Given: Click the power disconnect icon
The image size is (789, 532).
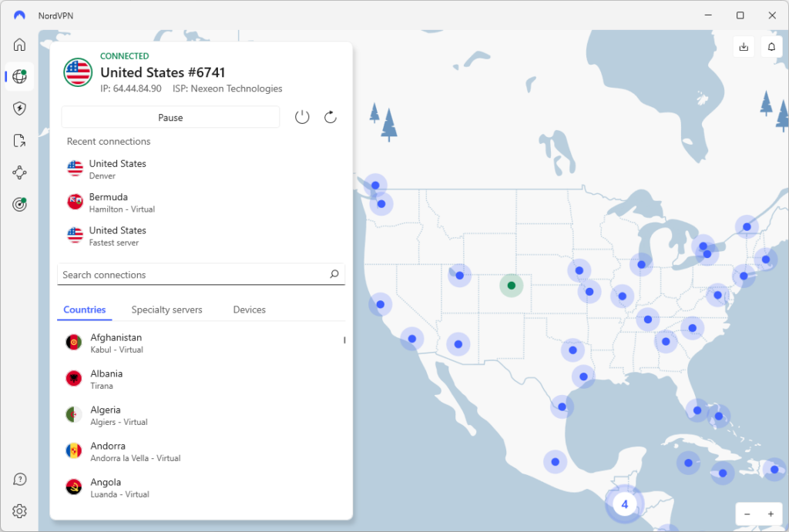Looking at the screenshot, I should pos(302,117).
